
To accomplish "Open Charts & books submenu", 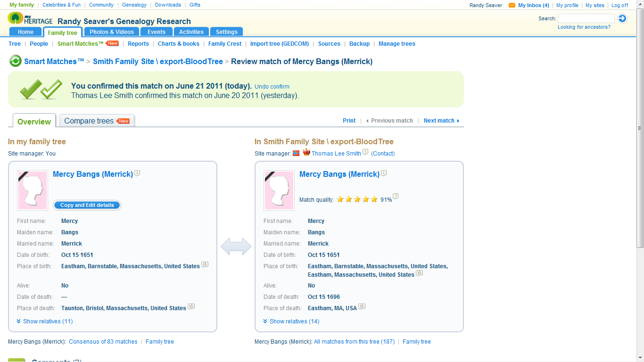I will coord(179,44).
